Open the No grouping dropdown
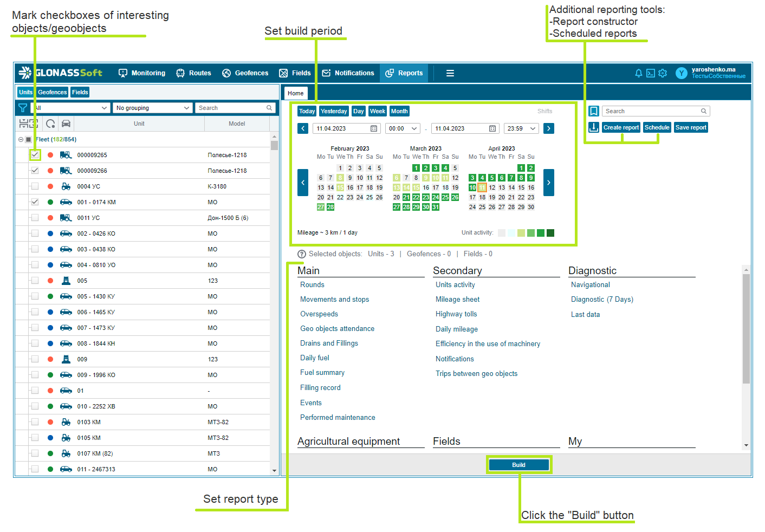 click(153, 108)
